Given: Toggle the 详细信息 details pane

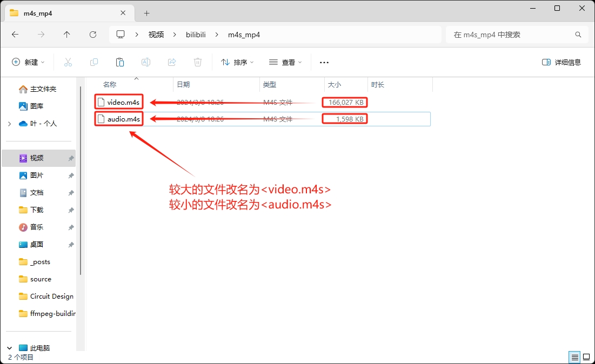Looking at the screenshot, I should (x=561, y=62).
